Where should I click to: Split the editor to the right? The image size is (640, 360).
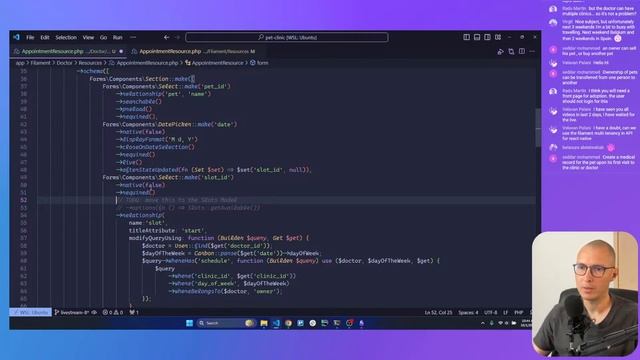[522, 51]
